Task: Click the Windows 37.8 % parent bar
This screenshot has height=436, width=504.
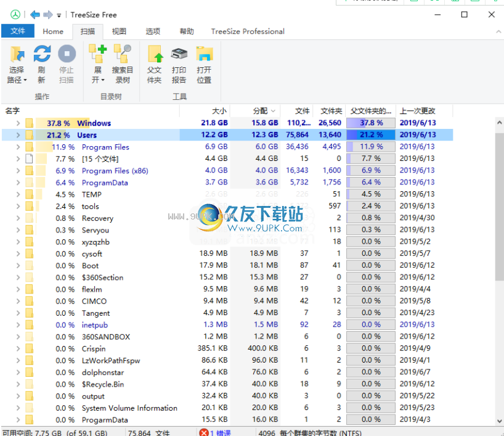Action: pos(371,123)
